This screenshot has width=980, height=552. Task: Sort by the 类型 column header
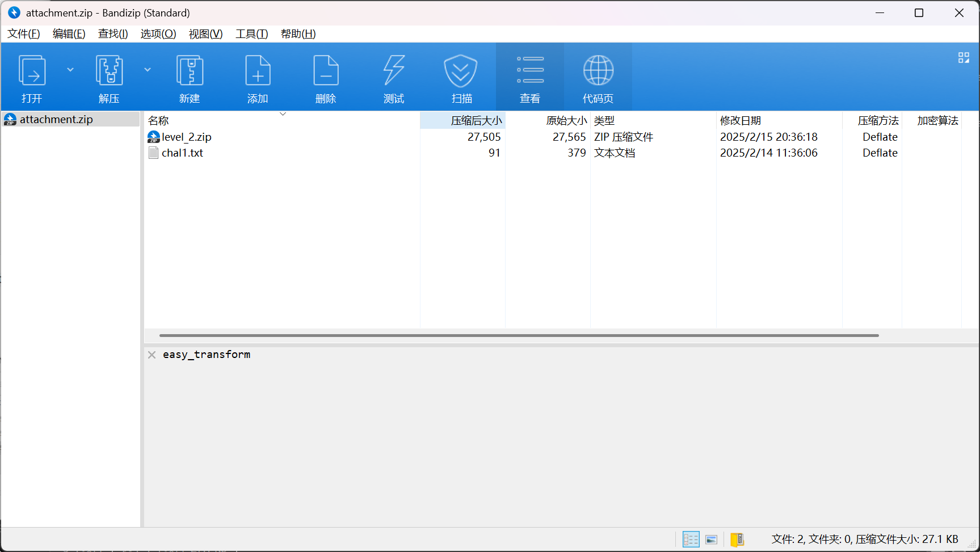click(653, 120)
